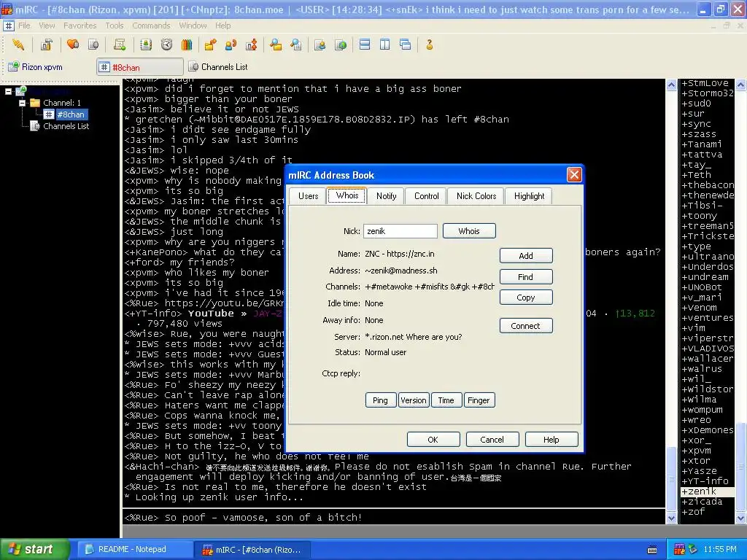Click the Find button in Address Book
This screenshot has height=560, width=747.
(x=526, y=276)
